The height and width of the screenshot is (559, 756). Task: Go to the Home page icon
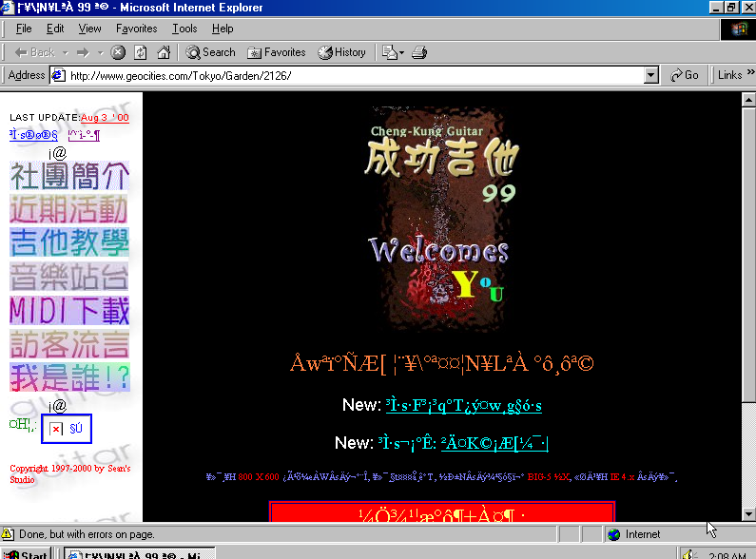point(164,52)
